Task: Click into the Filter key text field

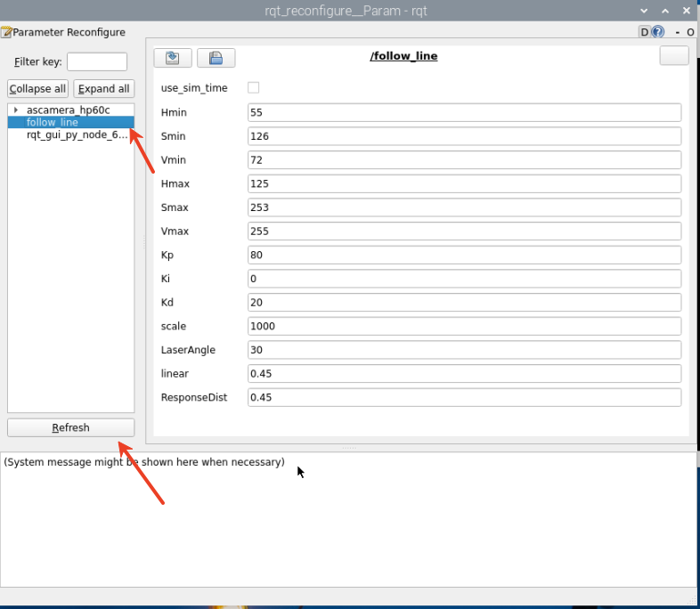Action: 97,62
